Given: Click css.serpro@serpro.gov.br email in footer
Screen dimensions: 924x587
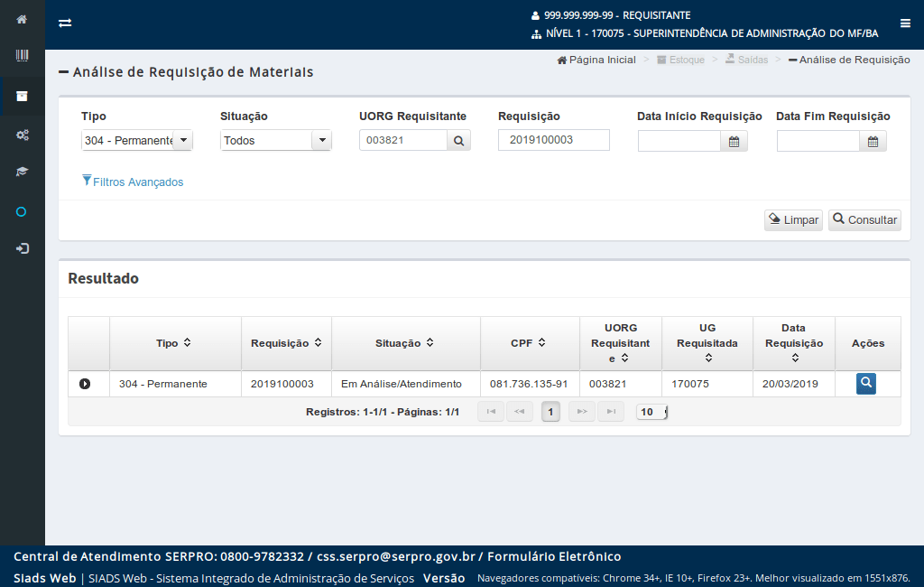Looking at the screenshot, I should pos(396,556).
